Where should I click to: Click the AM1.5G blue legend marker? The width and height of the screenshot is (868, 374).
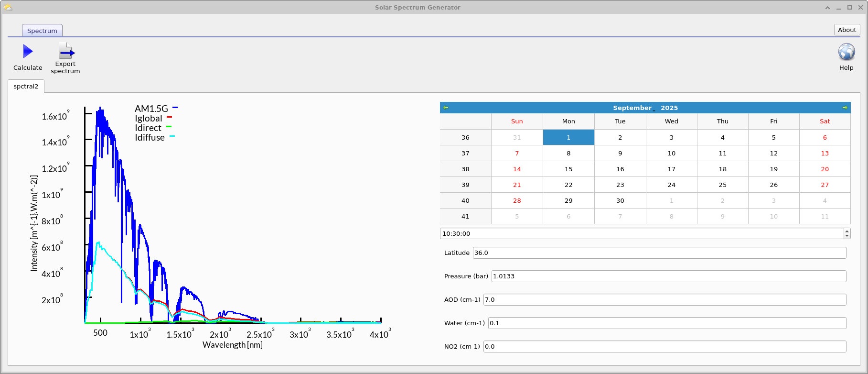click(175, 108)
